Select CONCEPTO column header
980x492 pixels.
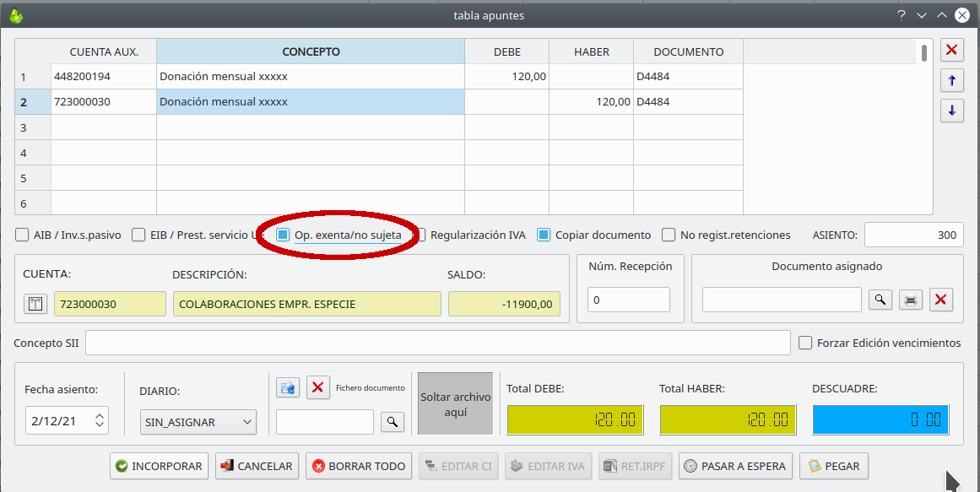[311, 51]
